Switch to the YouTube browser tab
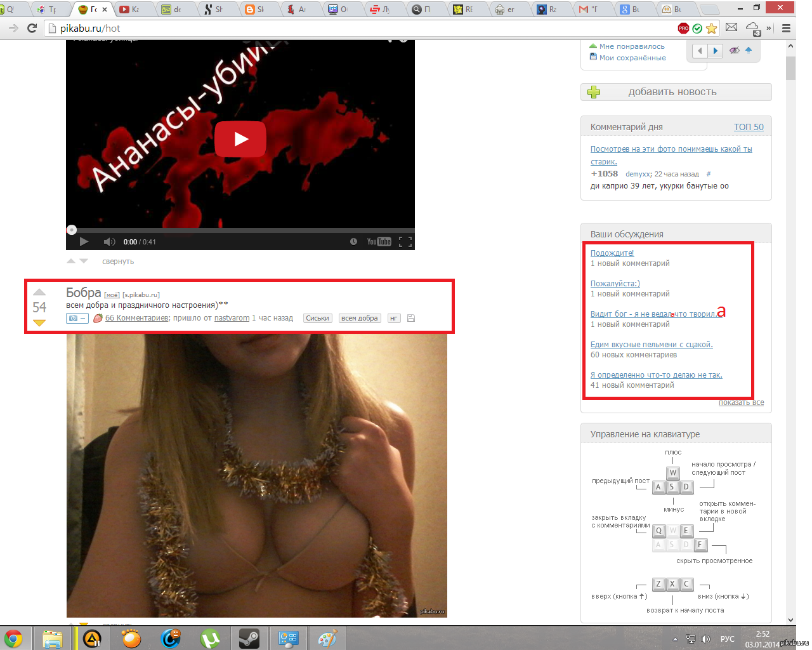The height and width of the screenshot is (650, 812). pyautogui.click(x=130, y=10)
